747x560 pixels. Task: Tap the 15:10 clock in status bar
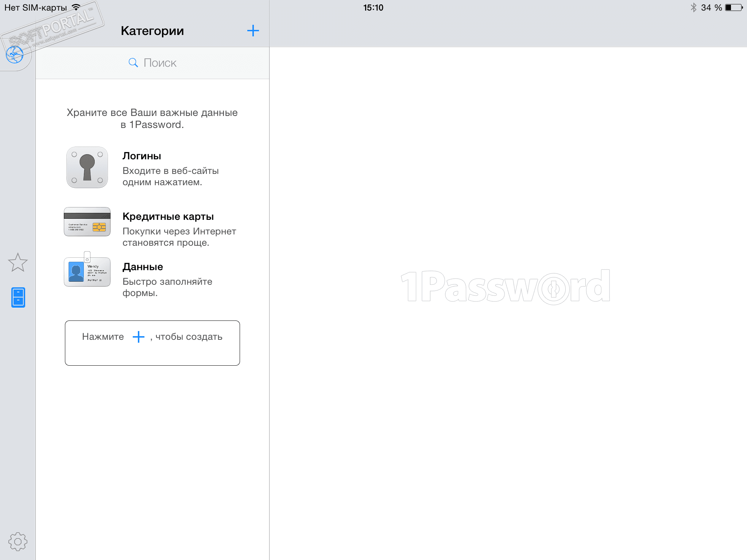[373, 8]
